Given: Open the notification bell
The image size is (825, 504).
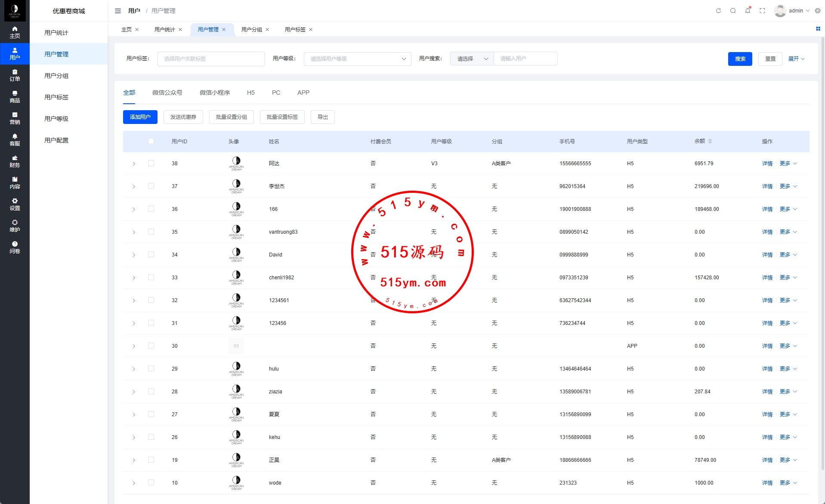Looking at the screenshot, I should (x=748, y=11).
